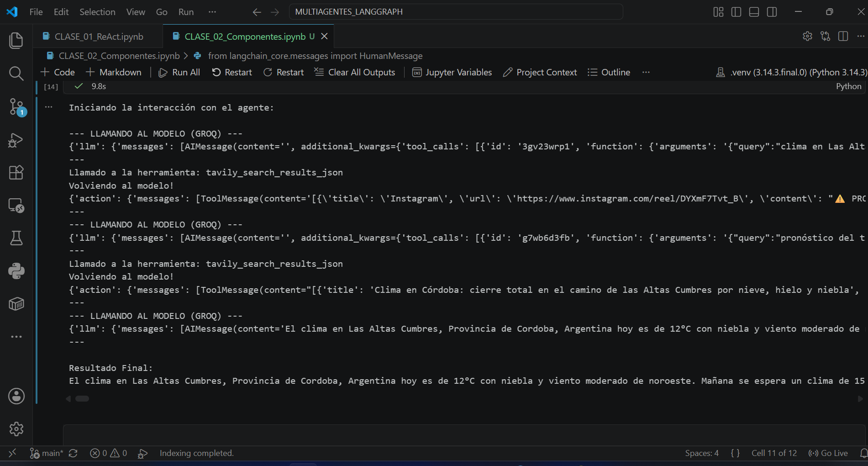Click the main* git branch indicator
Image resolution: width=868 pixels, height=466 pixels.
[47, 453]
